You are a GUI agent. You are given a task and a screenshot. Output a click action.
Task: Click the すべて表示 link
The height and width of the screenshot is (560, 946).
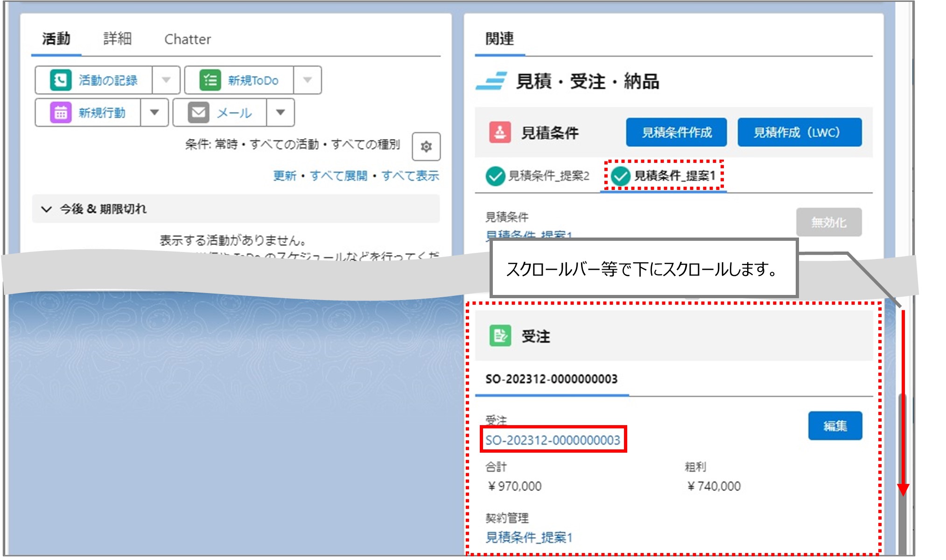[x=410, y=176]
